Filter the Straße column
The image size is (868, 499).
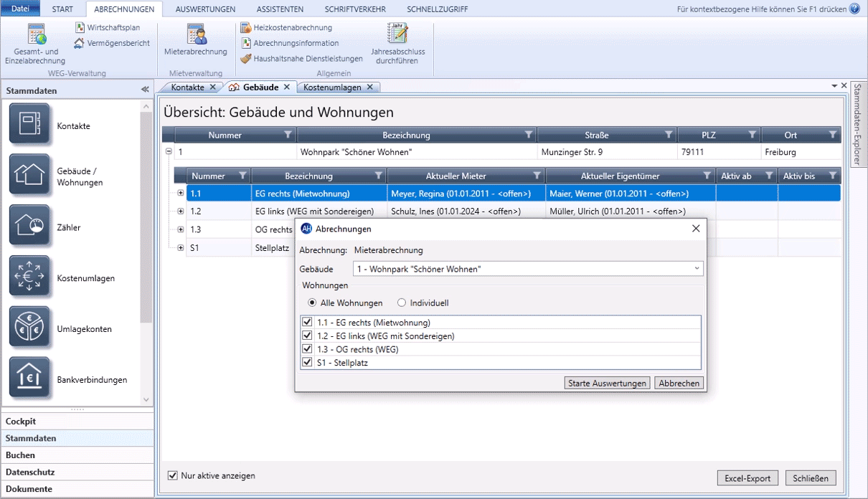pyautogui.click(x=669, y=135)
